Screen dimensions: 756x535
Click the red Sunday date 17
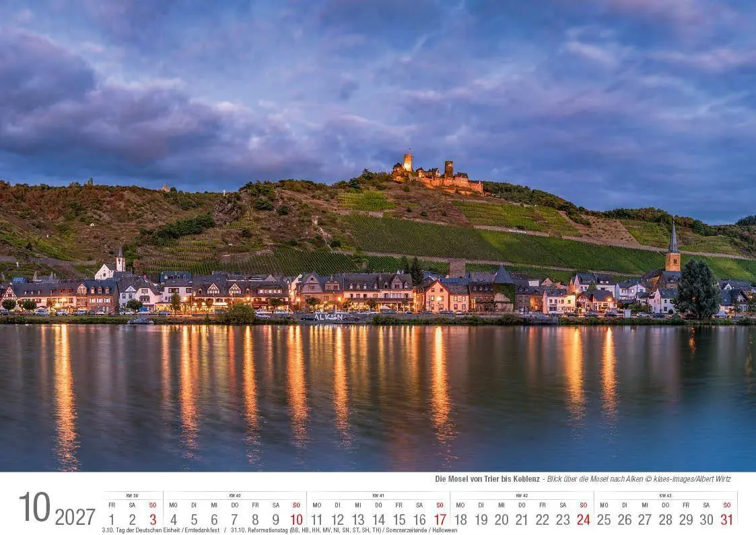click(440, 519)
